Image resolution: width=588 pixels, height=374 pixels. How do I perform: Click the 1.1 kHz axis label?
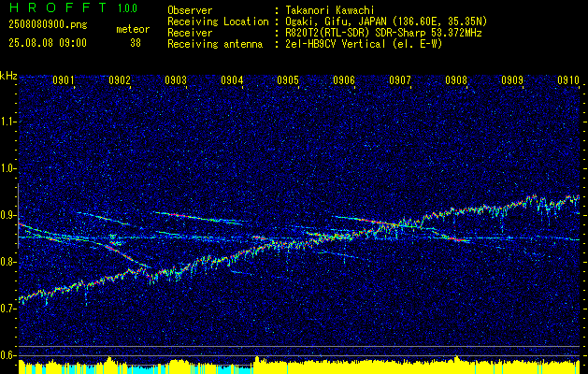pyautogui.click(x=8, y=122)
